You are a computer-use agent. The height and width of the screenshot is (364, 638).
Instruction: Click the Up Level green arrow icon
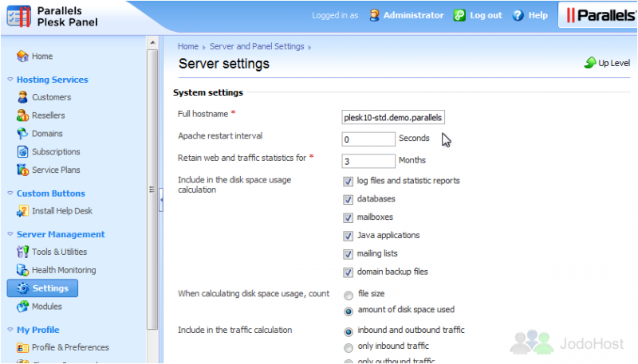(590, 63)
